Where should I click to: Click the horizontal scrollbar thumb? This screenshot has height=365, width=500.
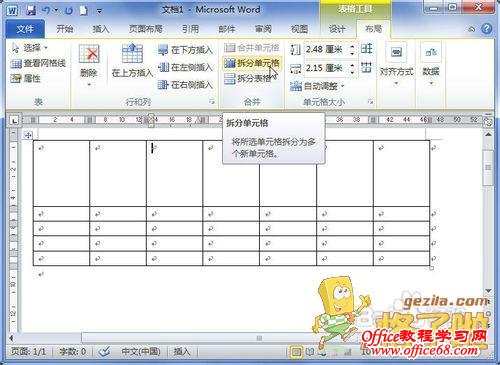(259, 338)
